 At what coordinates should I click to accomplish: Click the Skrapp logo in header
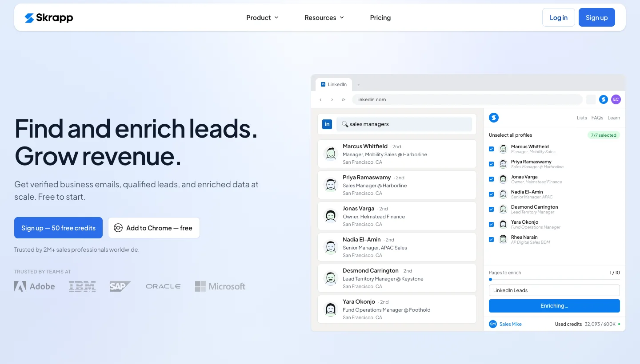49,18
